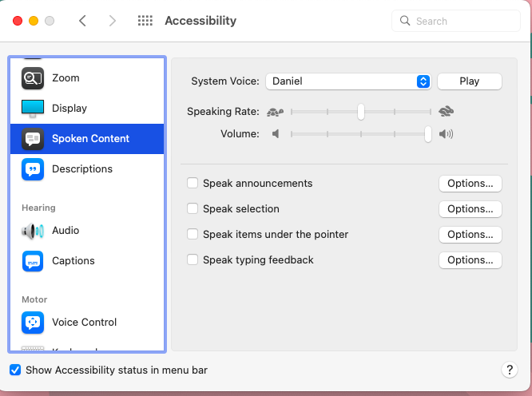Viewport: 532px width, 396px height.
Task: Click the Descriptions icon in sidebar
Action: tap(33, 169)
